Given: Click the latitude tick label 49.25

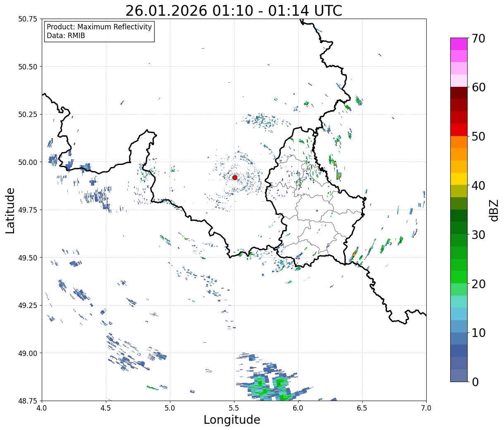Looking at the screenshot, I should click(x=27, y=306).
